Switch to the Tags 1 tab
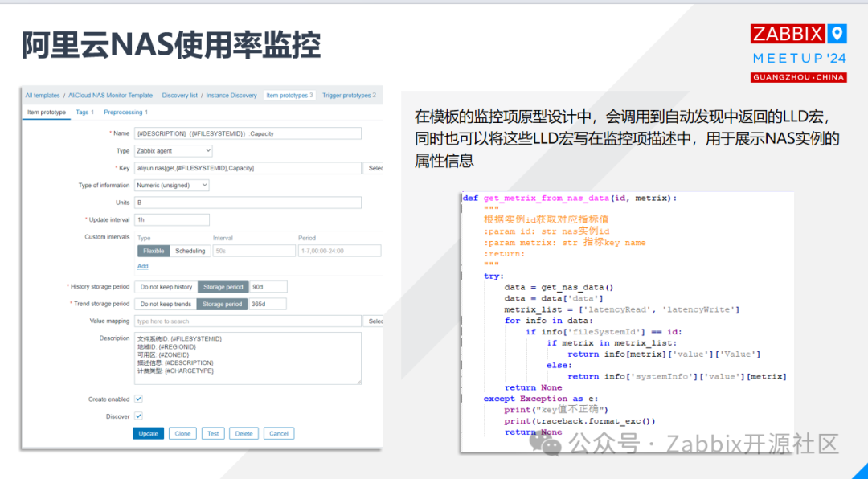 point(84,113)
